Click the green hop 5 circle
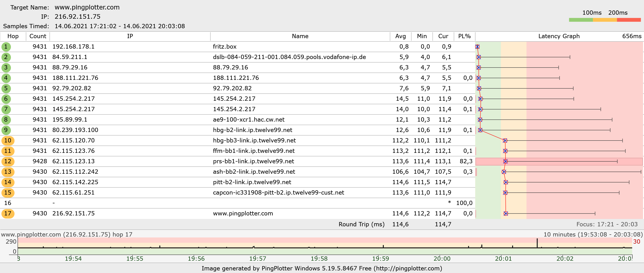Image resolution: width=644 pixels, height=273 pixels. click(6, 88)
